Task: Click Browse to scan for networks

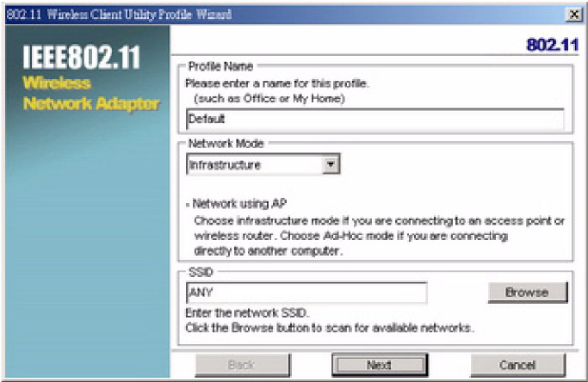Action: [x=527, y=292]
